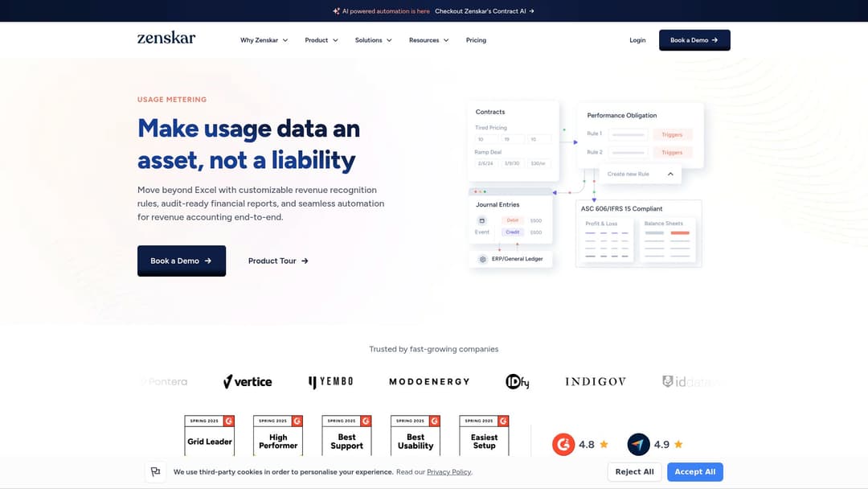Click ASC 606/IFRS 15 Compliant heading
This screenshot has width=868, height=489.
[621, 209]
